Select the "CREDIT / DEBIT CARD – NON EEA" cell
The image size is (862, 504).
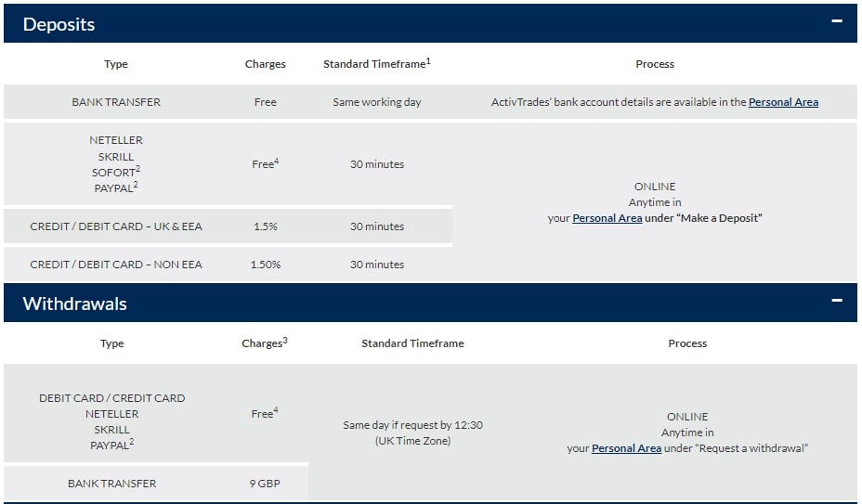pyautogui.click(x=116, y=265)
